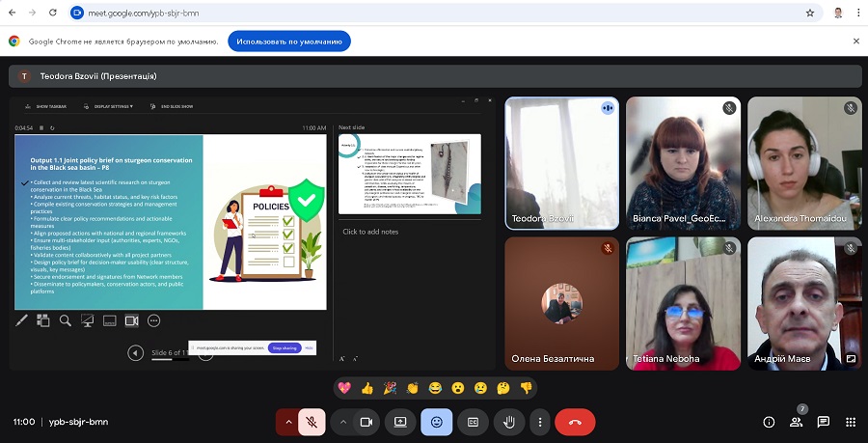The width and height of the screenshot is (868, 443).
Task: Turn on closed captions
Action: coord(473,422)
